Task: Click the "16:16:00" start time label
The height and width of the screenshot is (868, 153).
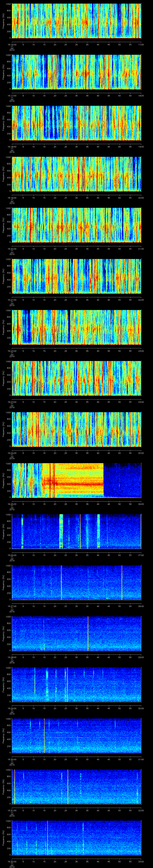Action: 12,44
